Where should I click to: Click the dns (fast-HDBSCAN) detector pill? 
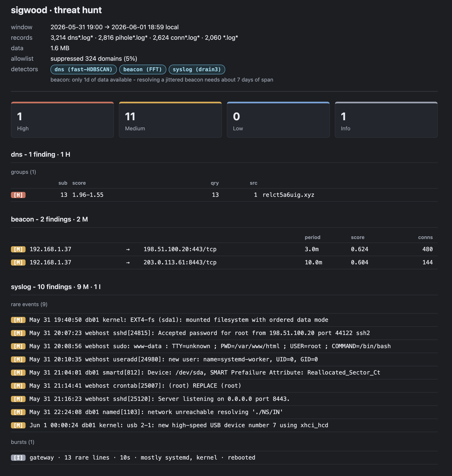(x=83, y=69)
